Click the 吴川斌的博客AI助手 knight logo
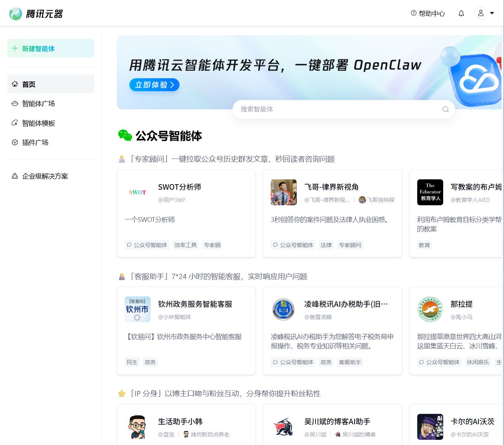Image resolution: width=504 pixels, height=445 pixels. (x=284, y=427)
